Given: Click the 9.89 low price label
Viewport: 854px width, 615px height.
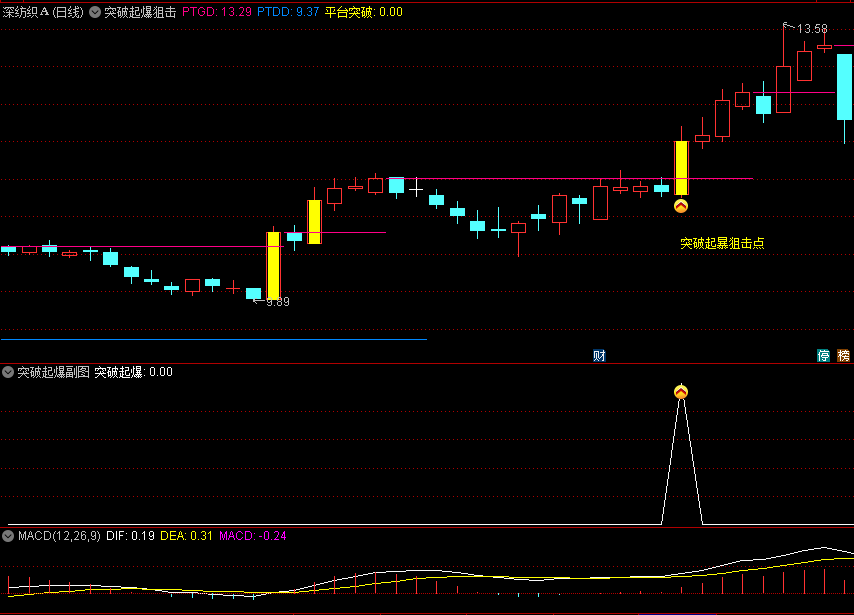Looking at the screenshot, I should [278, 302].
